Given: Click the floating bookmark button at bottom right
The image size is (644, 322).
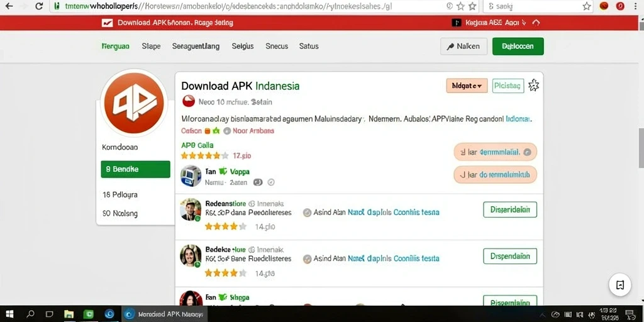Looking at the screenshot, I should tap(620, 285).
